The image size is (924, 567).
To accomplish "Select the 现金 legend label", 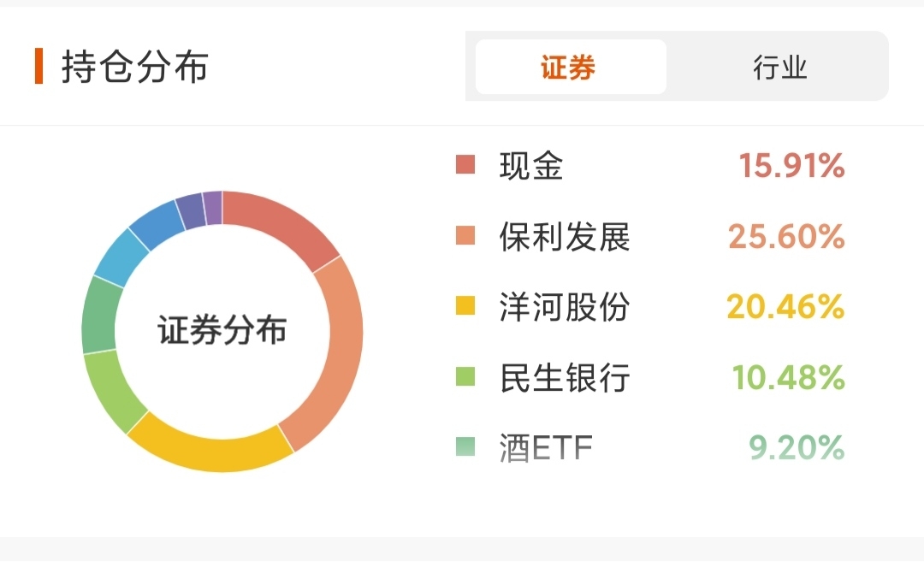I will [531, 166].
